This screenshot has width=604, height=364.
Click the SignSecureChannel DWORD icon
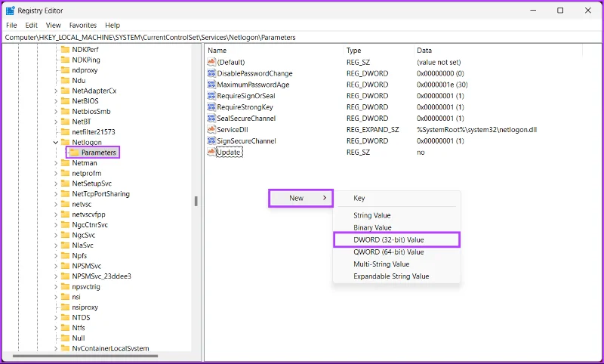coord(211,140)
